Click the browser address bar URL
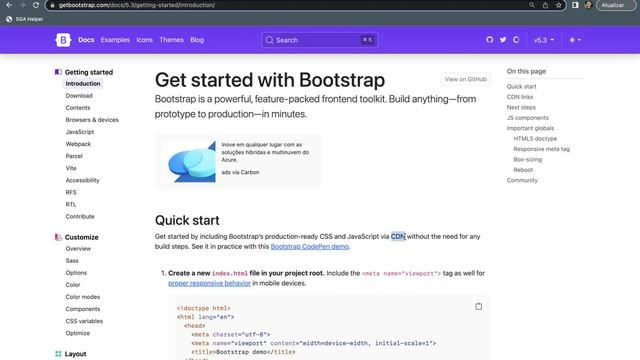This screenshot has width=640, height=360. click(x=137, y=5)
